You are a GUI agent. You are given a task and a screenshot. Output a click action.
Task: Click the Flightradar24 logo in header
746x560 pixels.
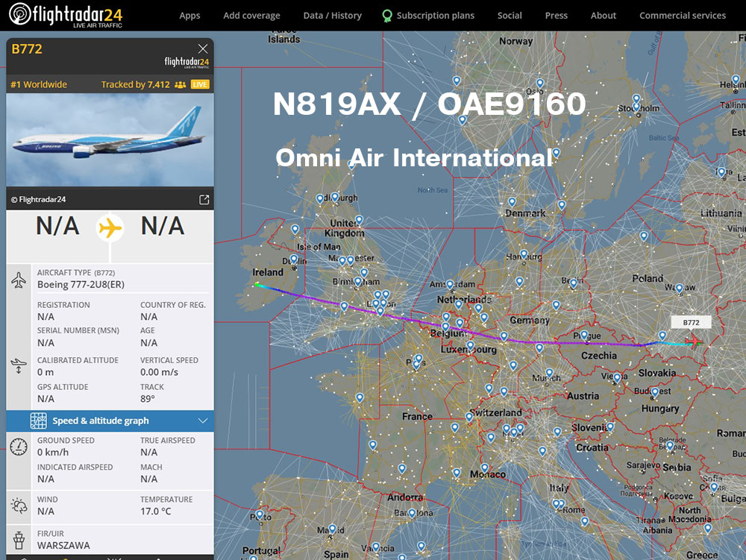(66, 15)
